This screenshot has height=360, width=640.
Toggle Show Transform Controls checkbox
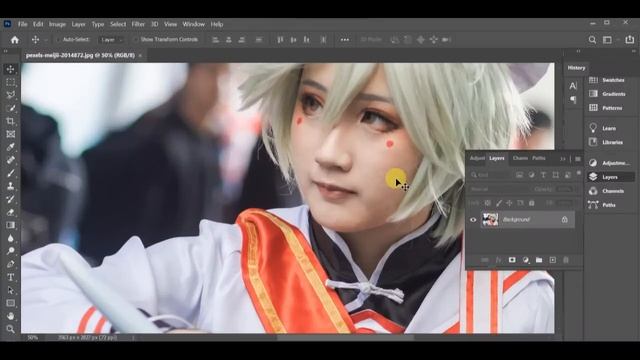(x=135, y=40)
